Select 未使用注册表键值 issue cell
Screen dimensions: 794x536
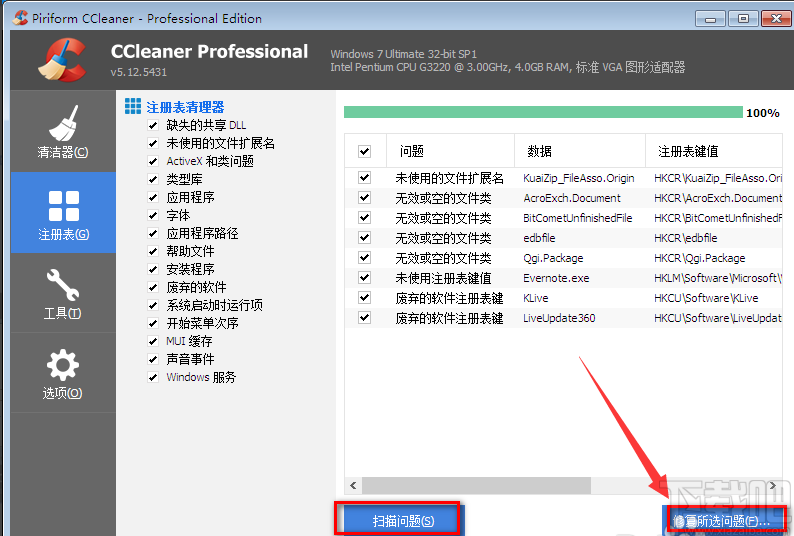point(443,278)
